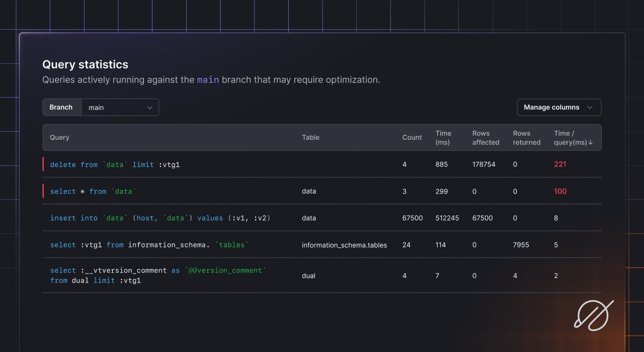Click the red 221 time per query value
The height and width of the screenshot is (352, 644).
point(560,164)
